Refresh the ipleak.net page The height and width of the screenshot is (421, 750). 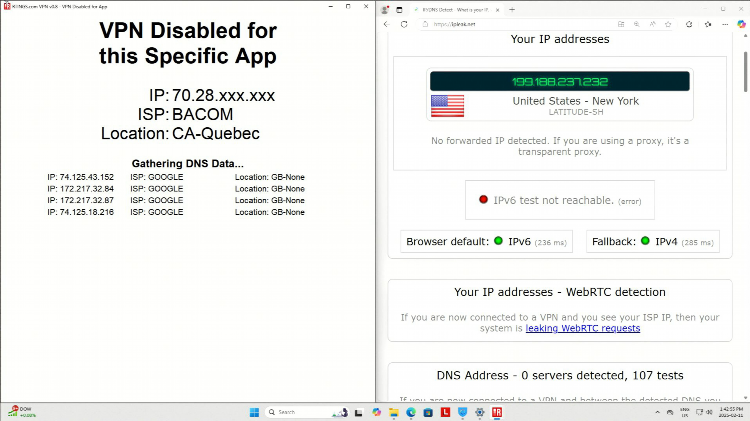pos(404,24)
